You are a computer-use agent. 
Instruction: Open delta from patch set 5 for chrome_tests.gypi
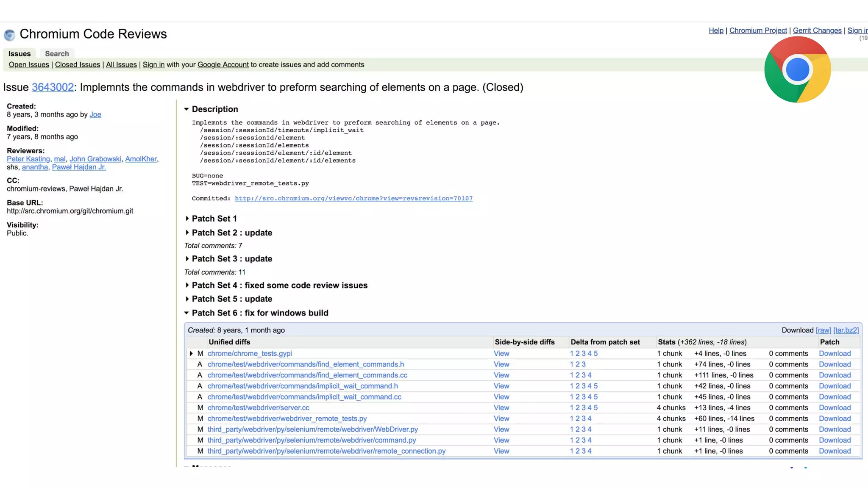coord(595,354)
